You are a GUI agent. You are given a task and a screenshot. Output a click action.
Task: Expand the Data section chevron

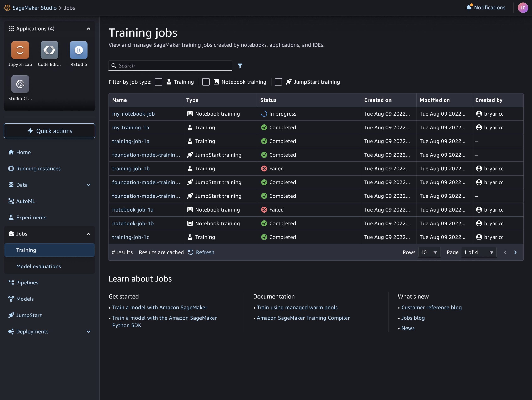click(x=89, y=185)
